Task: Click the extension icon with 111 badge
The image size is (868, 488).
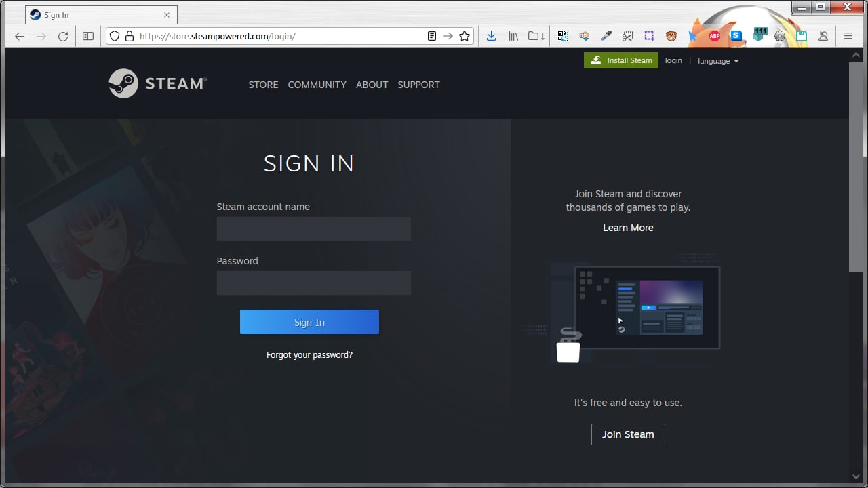Action: (x=759, y=35)
